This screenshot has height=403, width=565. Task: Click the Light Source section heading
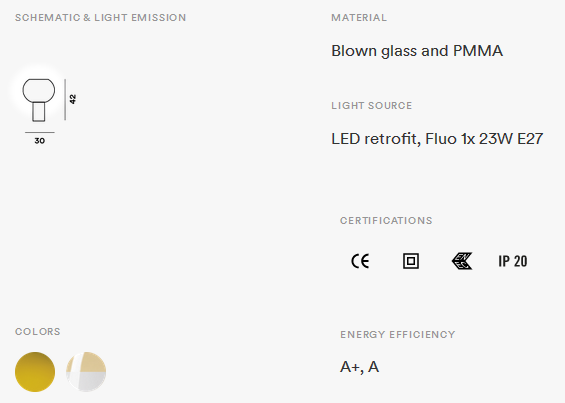tap(372, 106)
